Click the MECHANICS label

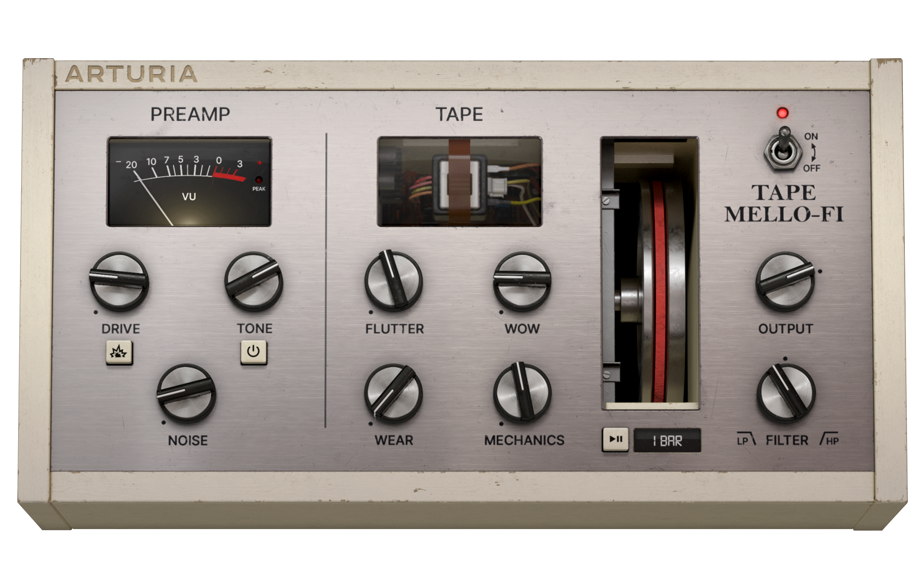click(x=524, y=440)
